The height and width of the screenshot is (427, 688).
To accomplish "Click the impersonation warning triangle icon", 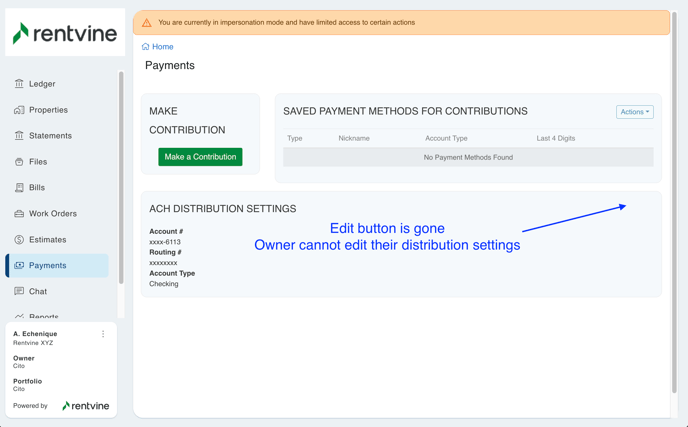I will tap(147, 22).
